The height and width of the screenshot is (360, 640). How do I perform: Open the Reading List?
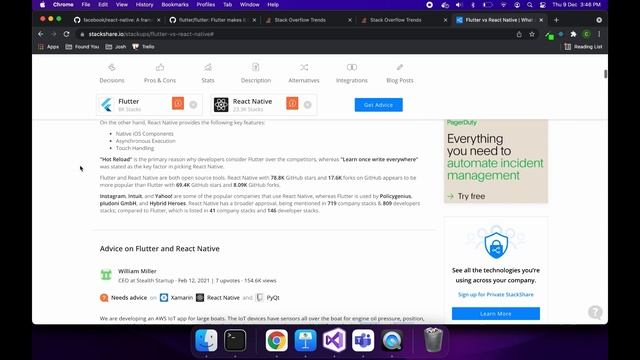click(583, 47)
